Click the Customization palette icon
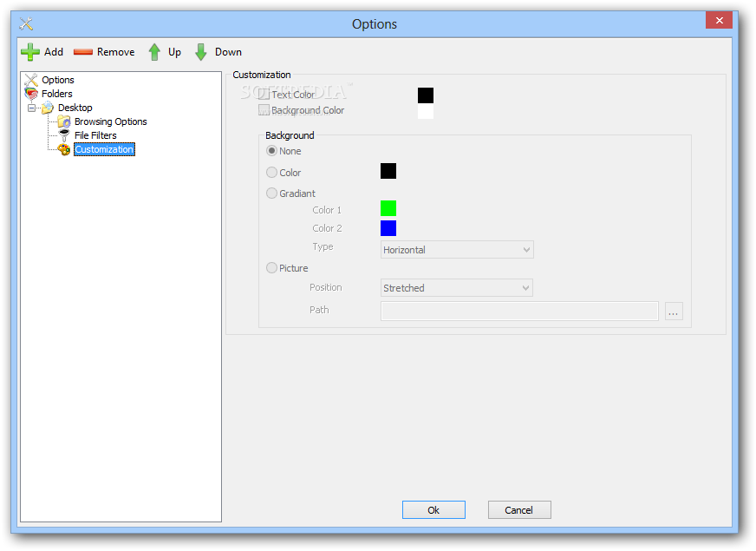Screen dimensions: 756x551 (64, 149)
